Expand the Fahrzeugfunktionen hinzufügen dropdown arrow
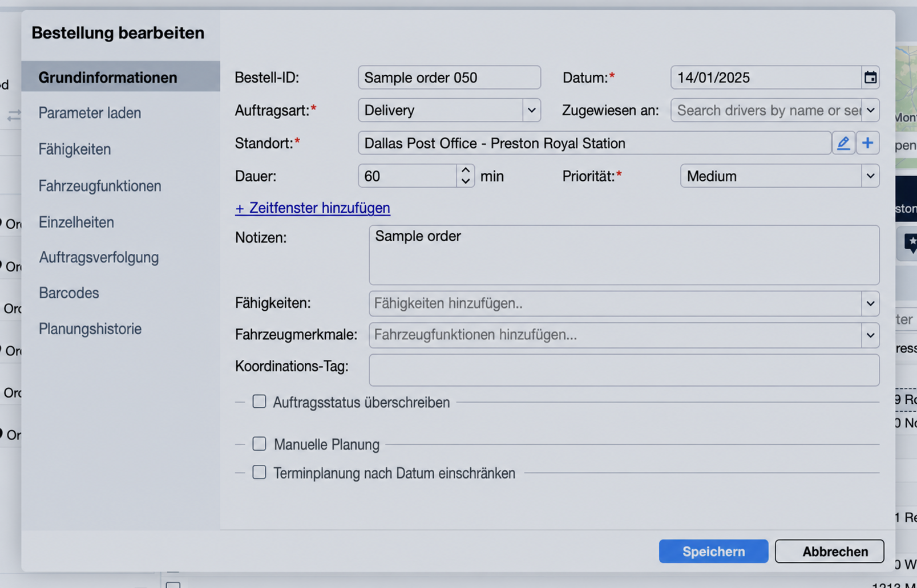This screenshot has height=588, width=917. [x=870, y=335]
